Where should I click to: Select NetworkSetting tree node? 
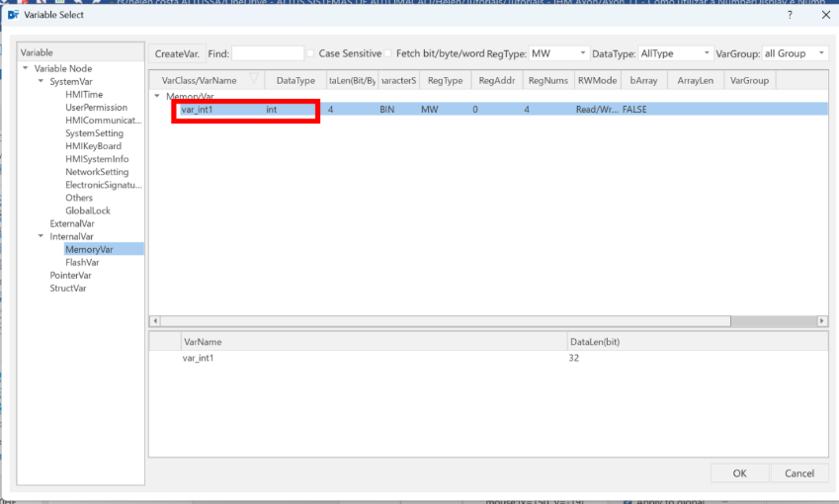[97, 172]
